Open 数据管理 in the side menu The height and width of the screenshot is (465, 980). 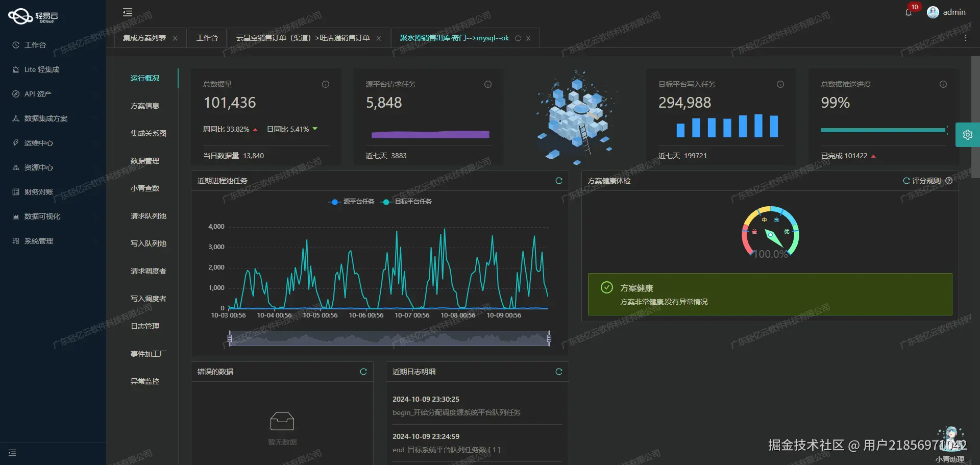point(145,161)
